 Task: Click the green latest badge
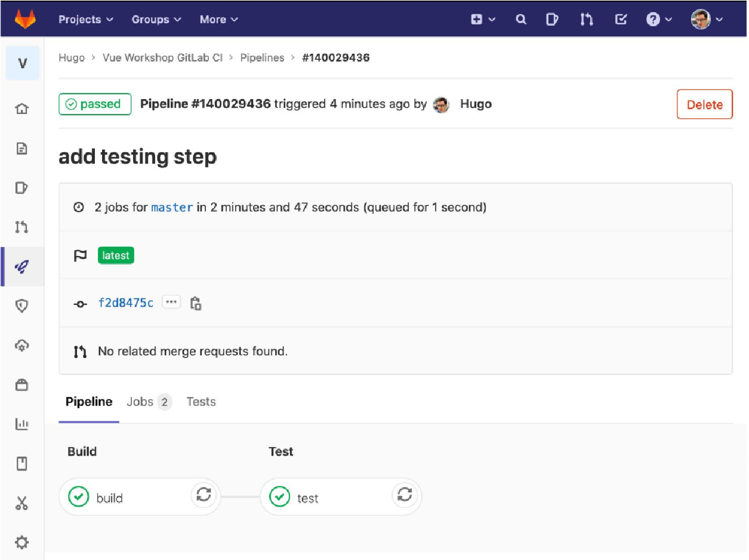click(x=116, y=256)
